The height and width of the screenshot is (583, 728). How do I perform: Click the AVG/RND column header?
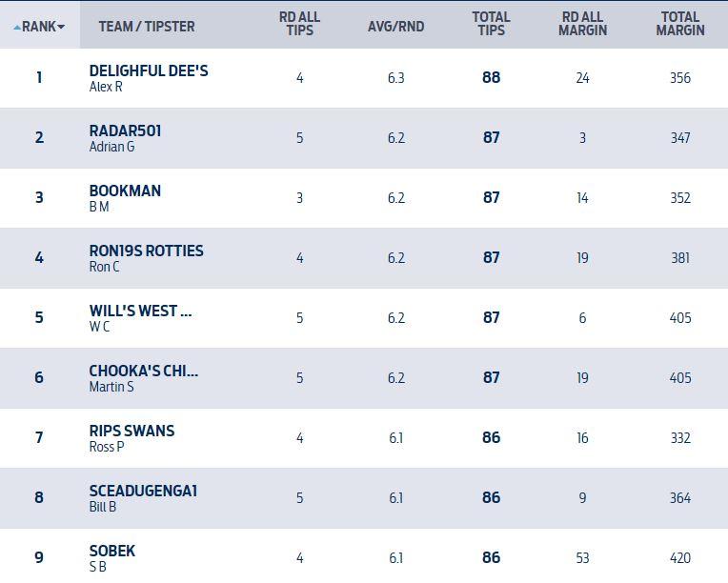[x=395, y=27]
